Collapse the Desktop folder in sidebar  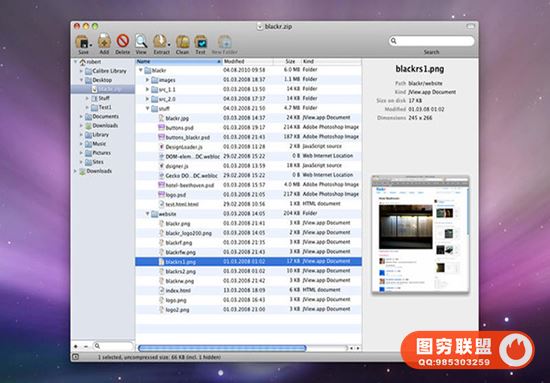(81, 80)
